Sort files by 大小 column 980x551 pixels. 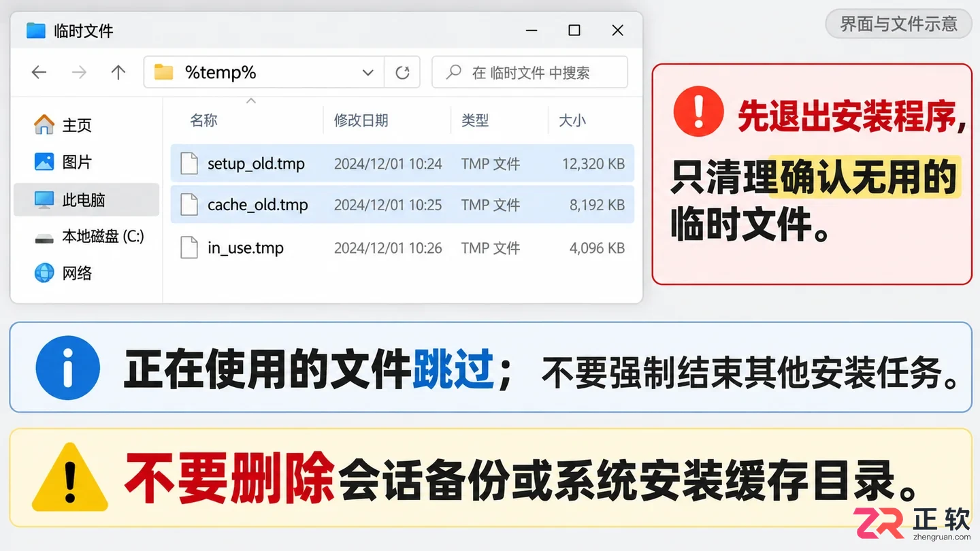[x=572, y=120]
